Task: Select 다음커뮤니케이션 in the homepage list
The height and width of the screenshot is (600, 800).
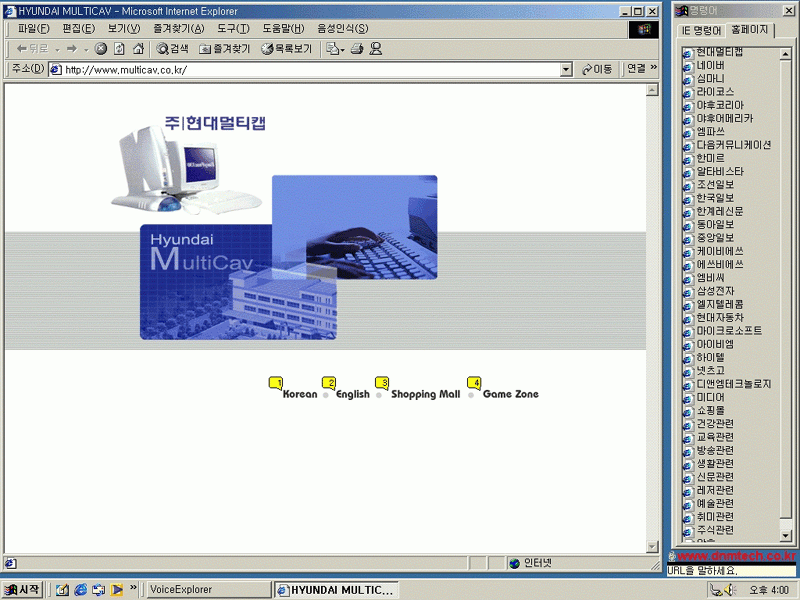Action: pos(734,145)
